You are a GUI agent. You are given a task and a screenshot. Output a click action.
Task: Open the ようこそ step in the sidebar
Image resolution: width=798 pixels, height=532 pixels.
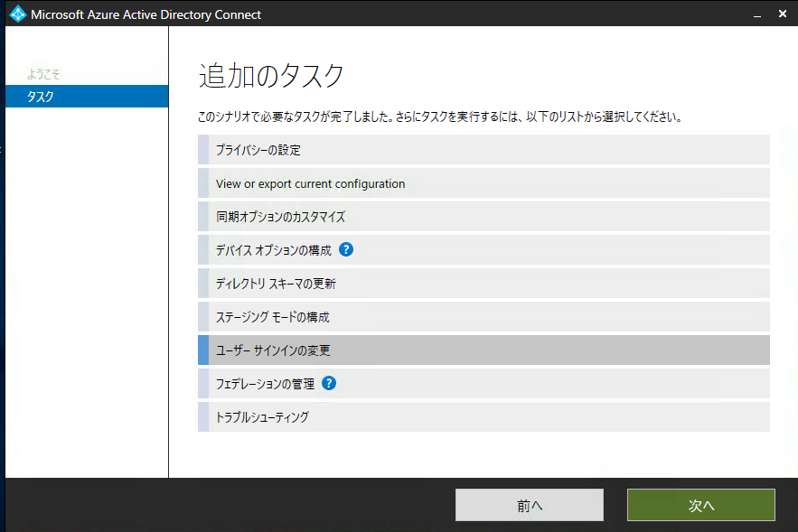pos(43,74)
